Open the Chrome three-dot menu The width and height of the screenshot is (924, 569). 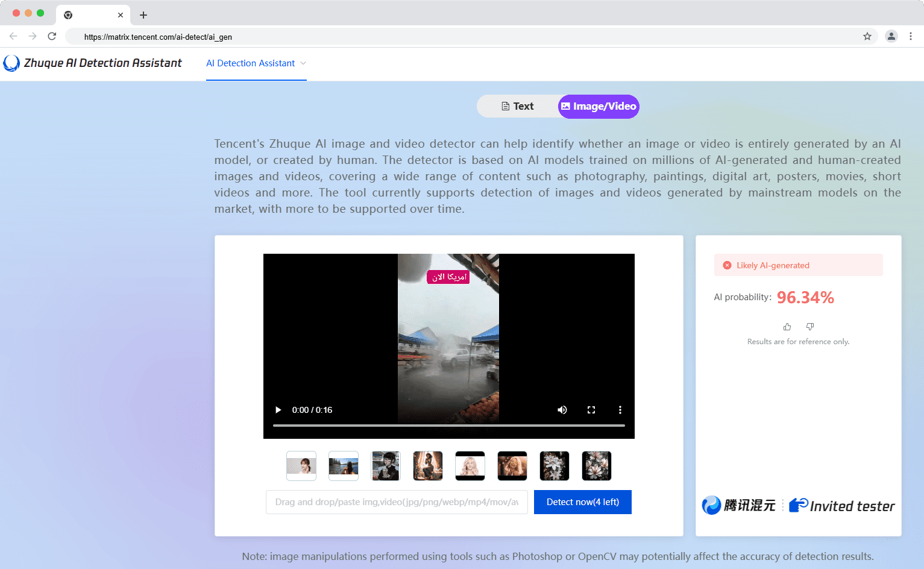pos(911,36)
